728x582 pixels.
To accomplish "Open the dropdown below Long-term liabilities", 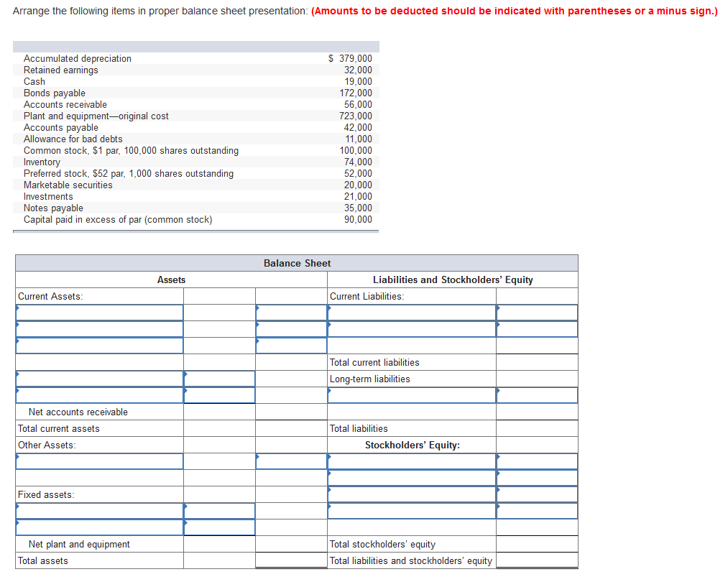I will coord(411,394).
